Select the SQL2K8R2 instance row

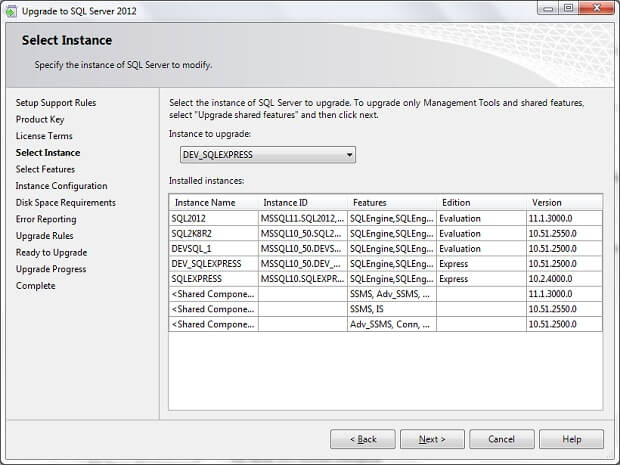[x=386, y=234]
